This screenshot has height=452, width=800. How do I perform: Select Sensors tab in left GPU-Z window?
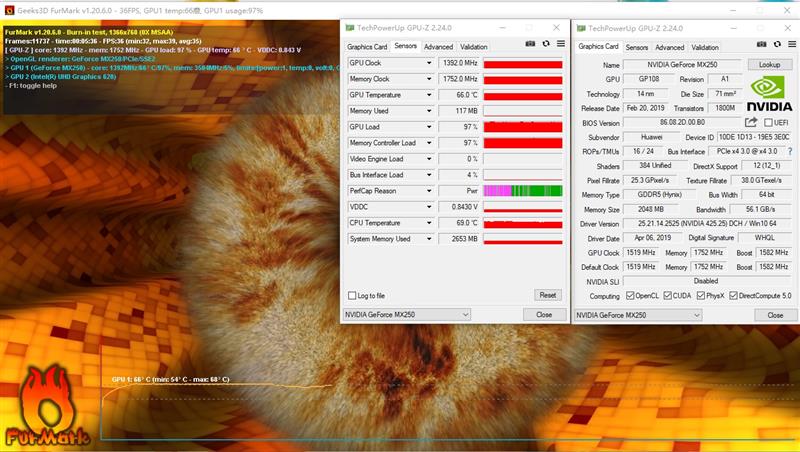406,46
